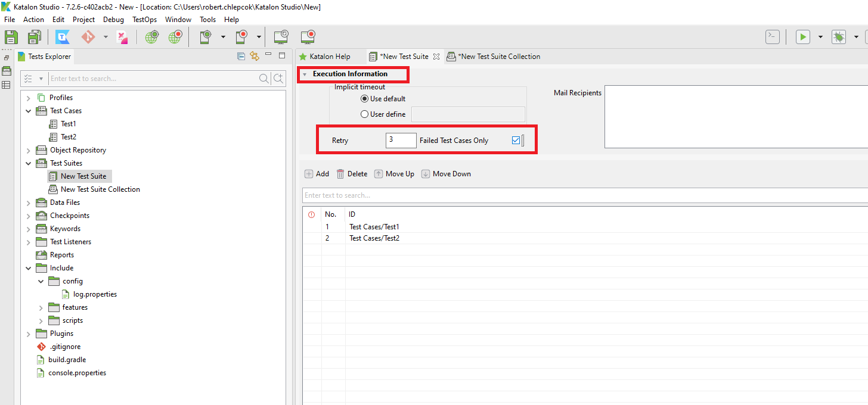Select User define timeout radio
This screenshot has height=405, width=868.
pos(365,114)
